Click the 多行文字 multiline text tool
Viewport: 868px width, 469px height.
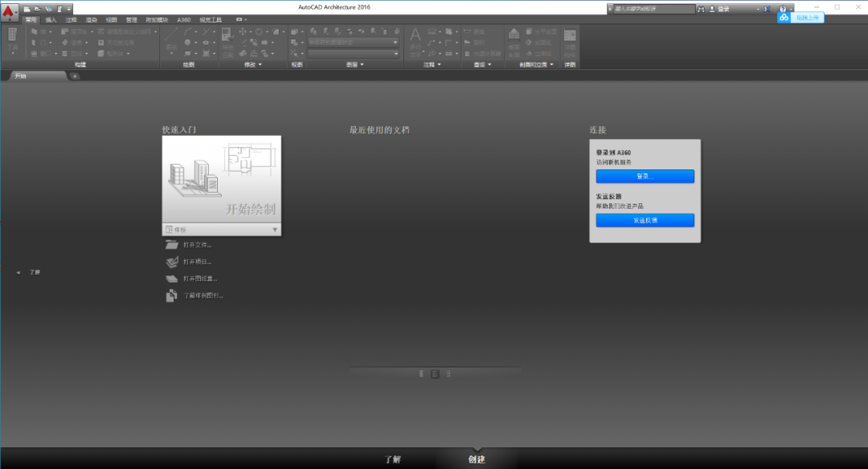[x=416, y=42]
